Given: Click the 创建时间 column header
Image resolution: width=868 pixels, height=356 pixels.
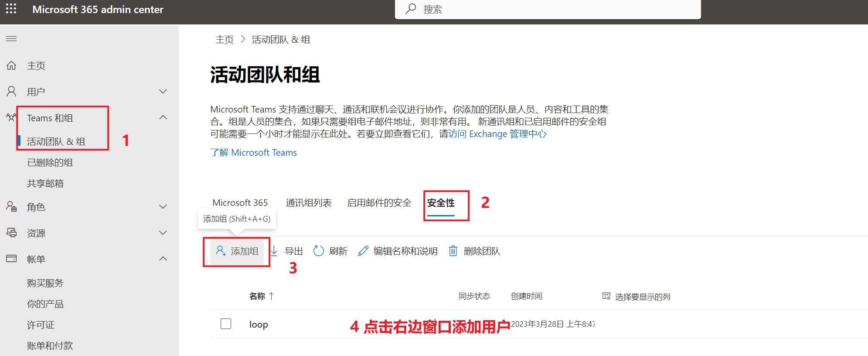Looking at the screenshot, I should (527, 296).
